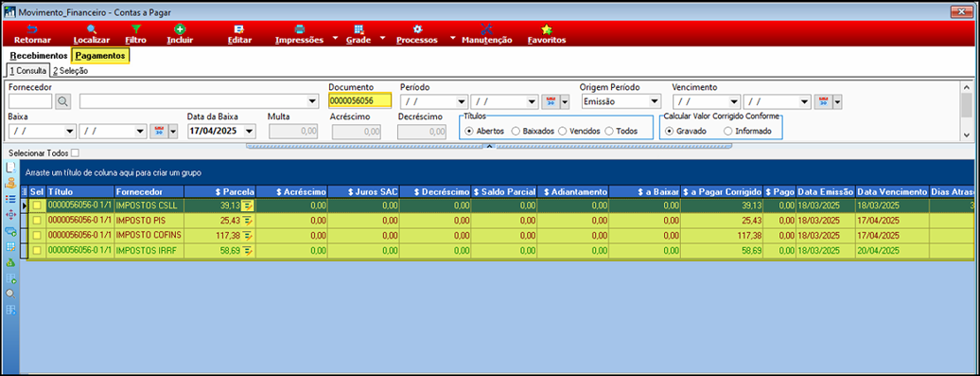Click the parcela detail icon for IMPOSTOS IRRF
The image size is (980, 376).
click(x=247, y=250)
